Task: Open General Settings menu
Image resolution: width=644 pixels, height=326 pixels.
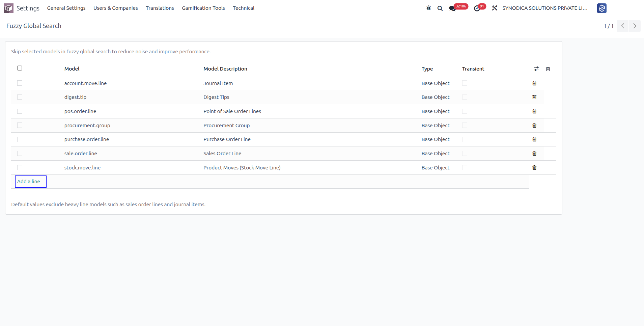Action: coord(66,8)
